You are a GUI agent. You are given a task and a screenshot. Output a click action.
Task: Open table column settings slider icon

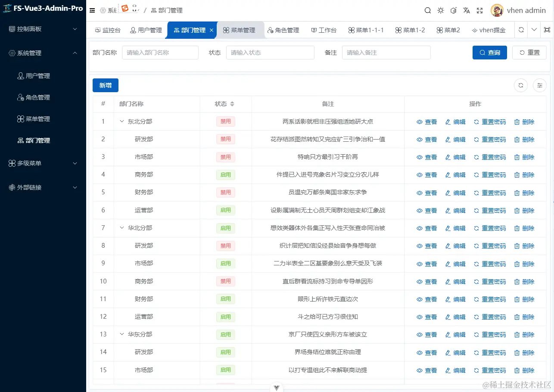539,85
